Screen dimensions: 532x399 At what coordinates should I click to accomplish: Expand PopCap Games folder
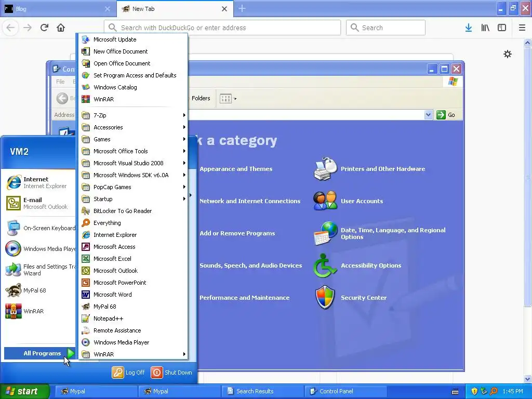pos(133,187)
